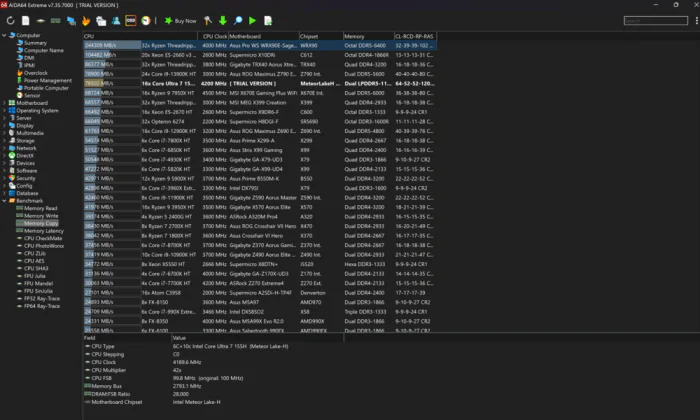Open the Report document icon
This screenshot has width=700, height=420.
(25, 21)
